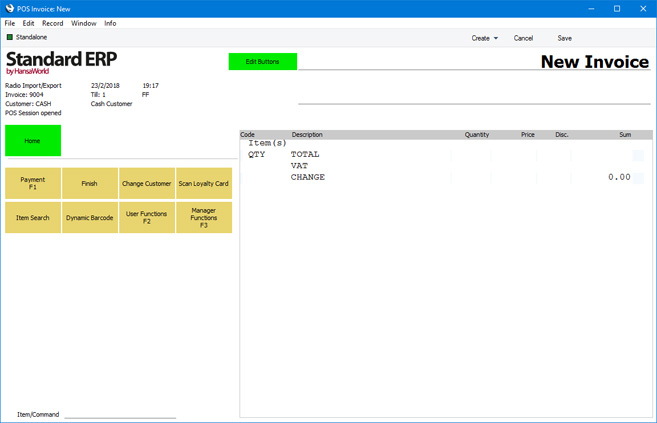Open Change Customer function
The image size is (657, 423).
click(x=147, y=184)
